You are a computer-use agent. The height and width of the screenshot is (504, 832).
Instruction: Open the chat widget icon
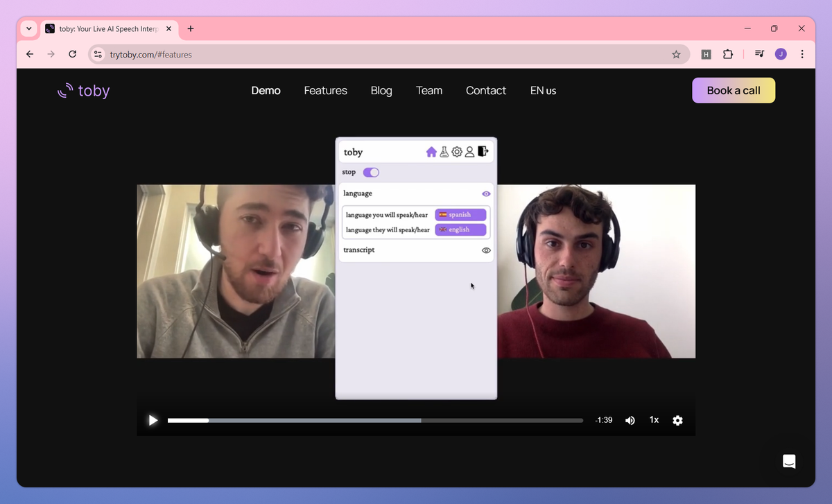[789, 462]
